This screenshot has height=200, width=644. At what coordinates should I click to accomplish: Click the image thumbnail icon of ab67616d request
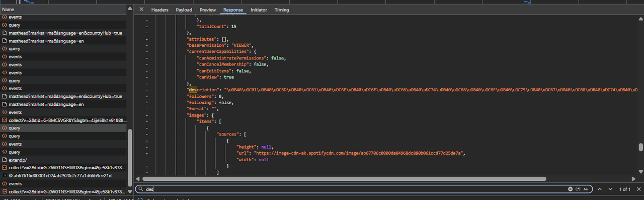5,176
